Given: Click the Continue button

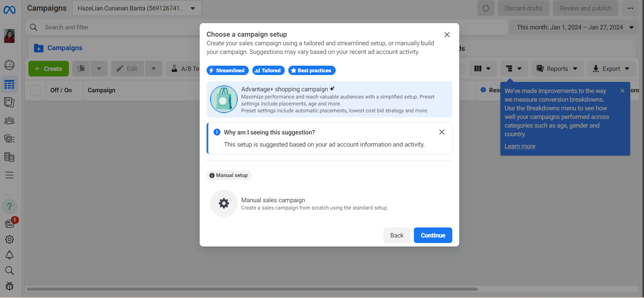Looking at the screenshot, I should click(433, 235).
